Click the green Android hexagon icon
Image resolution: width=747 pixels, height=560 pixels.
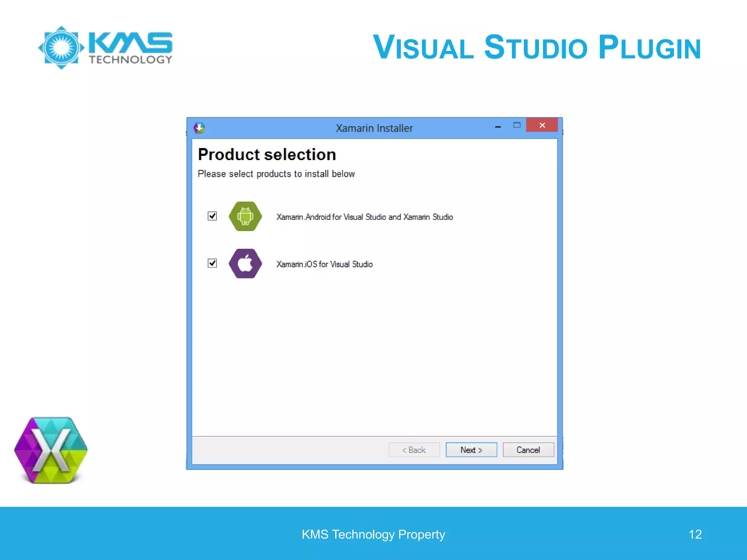click(x=245, y=216)
